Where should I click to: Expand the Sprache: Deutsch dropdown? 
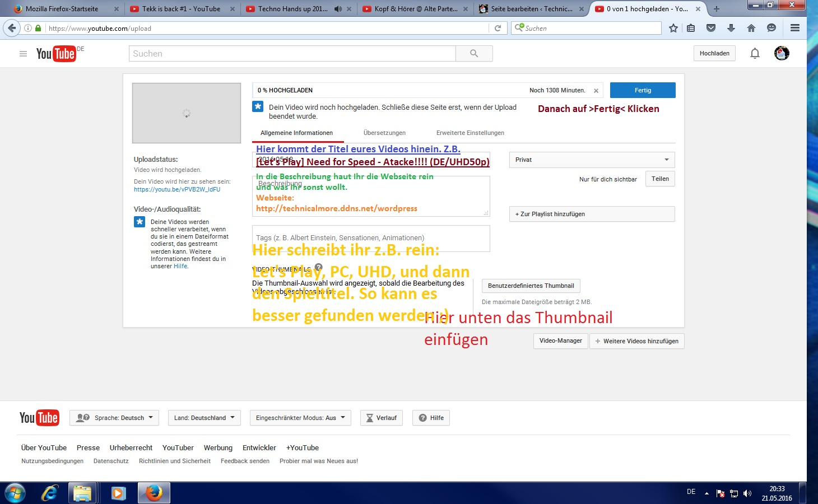coord(114,418)
